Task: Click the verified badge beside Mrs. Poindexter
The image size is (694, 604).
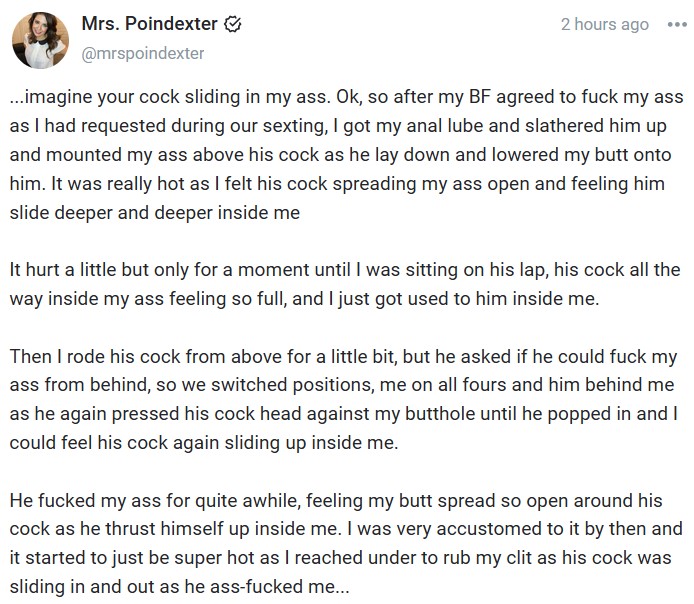Action: [231, 24]
